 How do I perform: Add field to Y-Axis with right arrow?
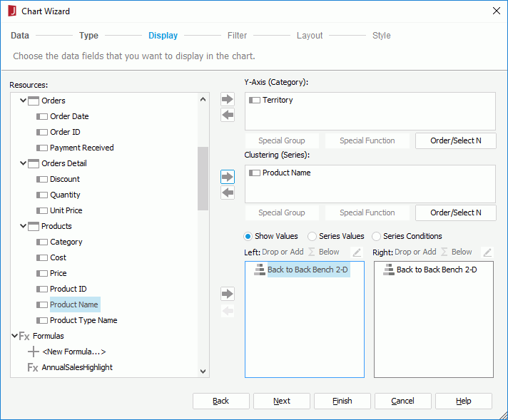228,99
